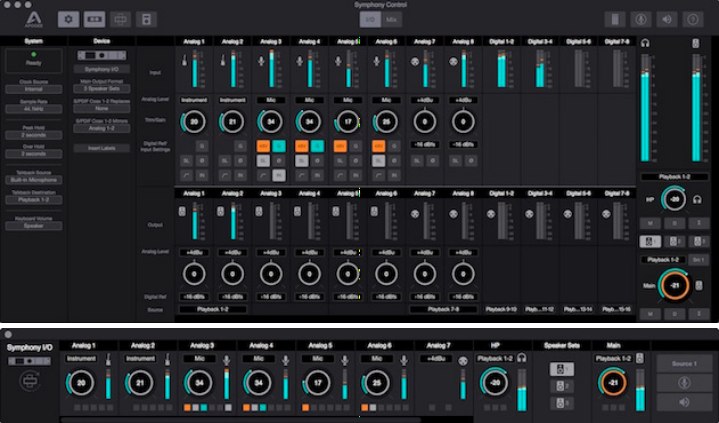Adjust Analog 1 input gain knob at 20
The height and width of the screenshot is (423, 719).
[x=194, y=122]
